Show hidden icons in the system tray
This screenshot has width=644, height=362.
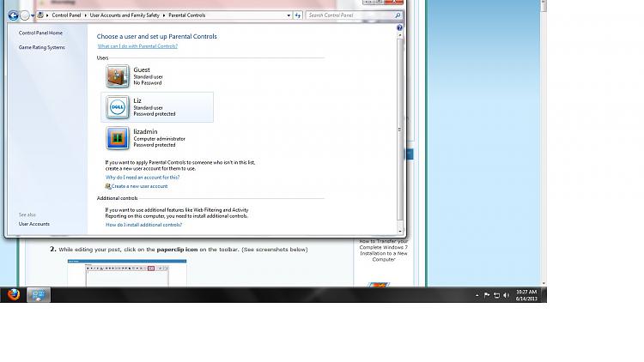[477, 295]
